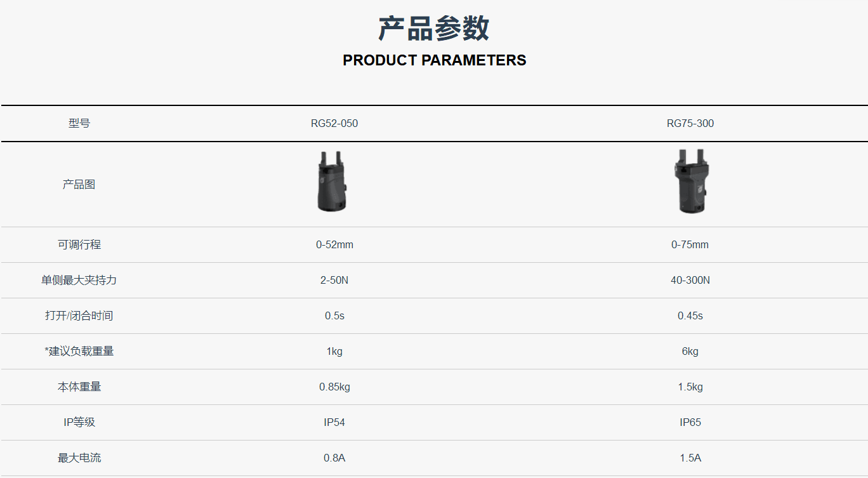
Task: Select the RG75-300 model header
Action: click(x=690, y=123)
